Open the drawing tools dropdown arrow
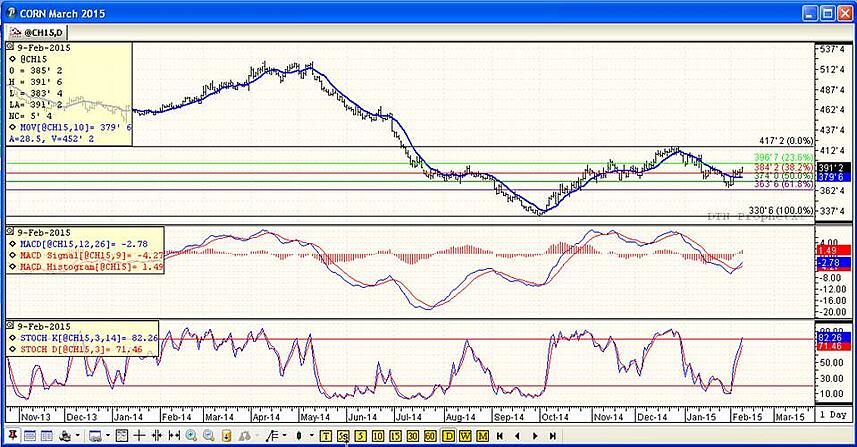This screenshot has width=857, height=447. click(x=284, y=436)
